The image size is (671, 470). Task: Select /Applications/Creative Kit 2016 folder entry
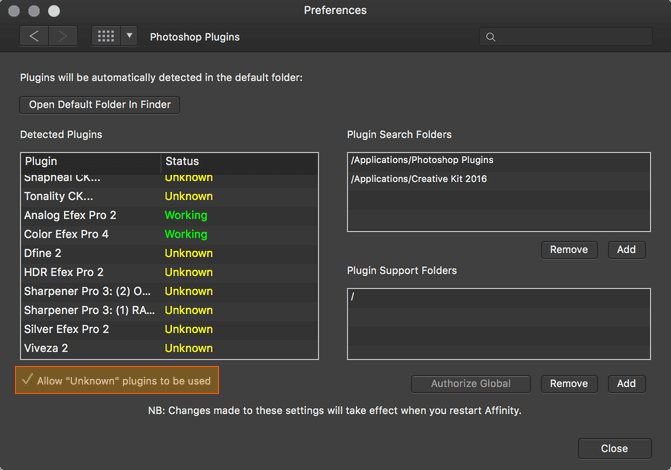pos(499,179)
